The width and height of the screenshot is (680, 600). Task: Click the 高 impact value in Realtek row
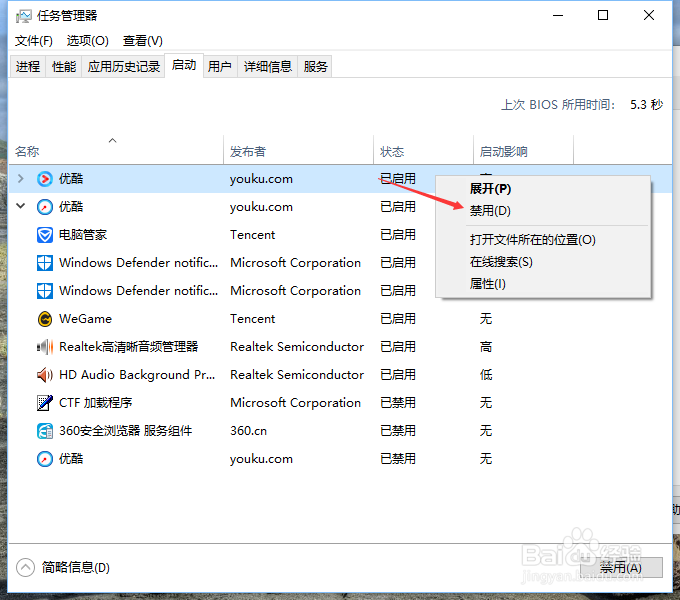(486, 347)
